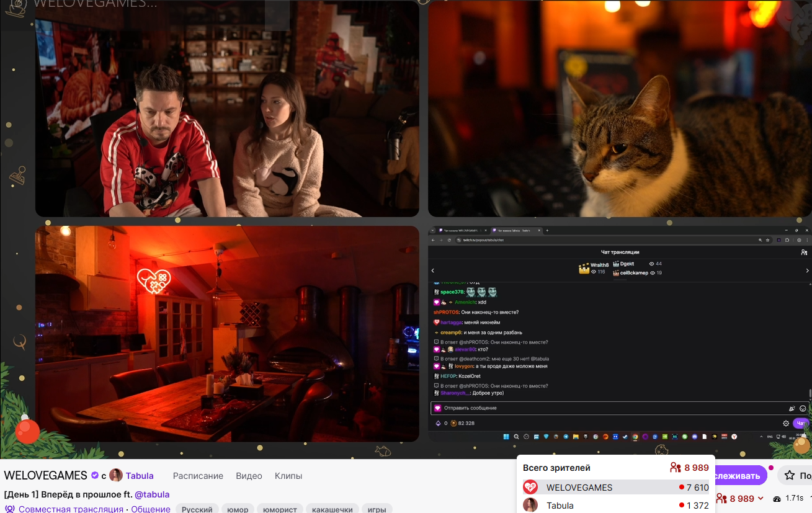Viewport: 812px width, 513px height.
Task: Open Tabula's avatar beside the channel name
Action: 116,476
